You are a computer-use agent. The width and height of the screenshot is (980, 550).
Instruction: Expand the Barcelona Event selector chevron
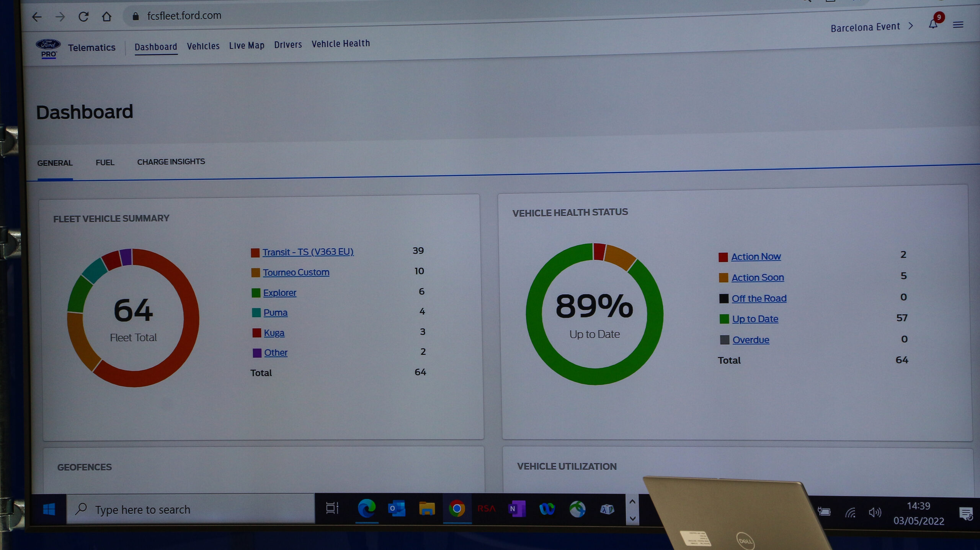click(911, 26)
